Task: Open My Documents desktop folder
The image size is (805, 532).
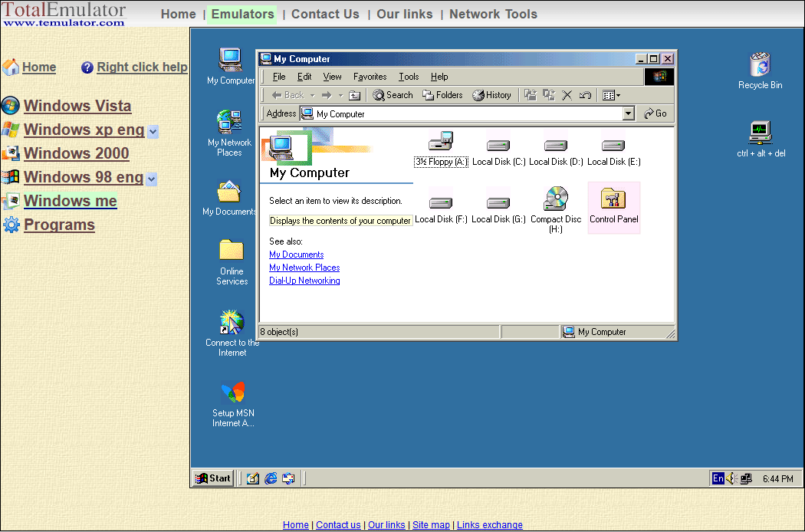Action: coord(229,198)
